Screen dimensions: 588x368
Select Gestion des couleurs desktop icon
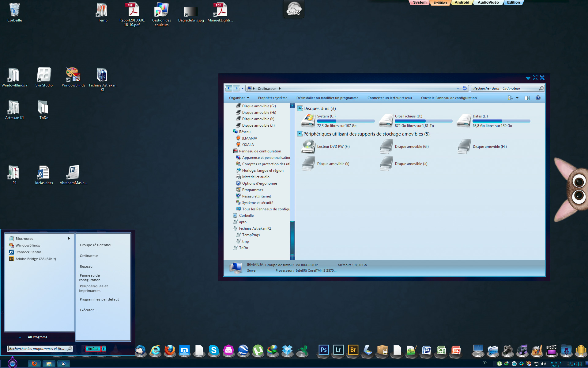[161, 15]
